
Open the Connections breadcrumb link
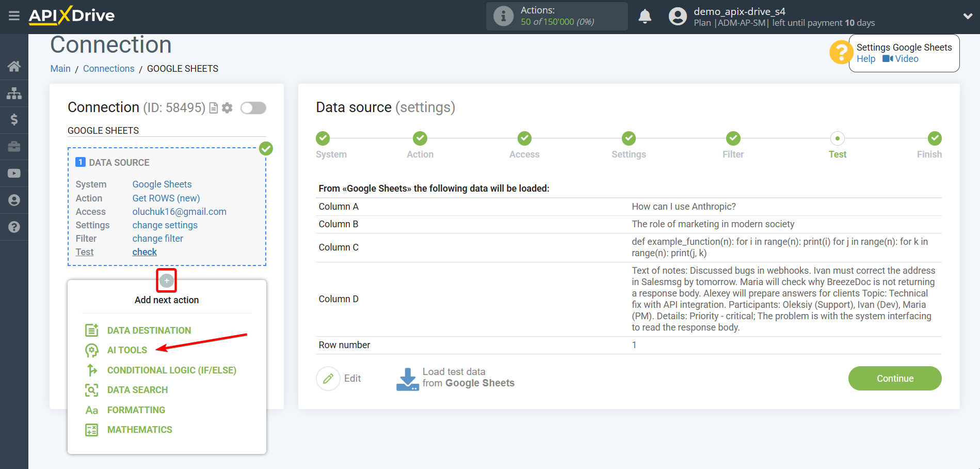click(108, 69)
